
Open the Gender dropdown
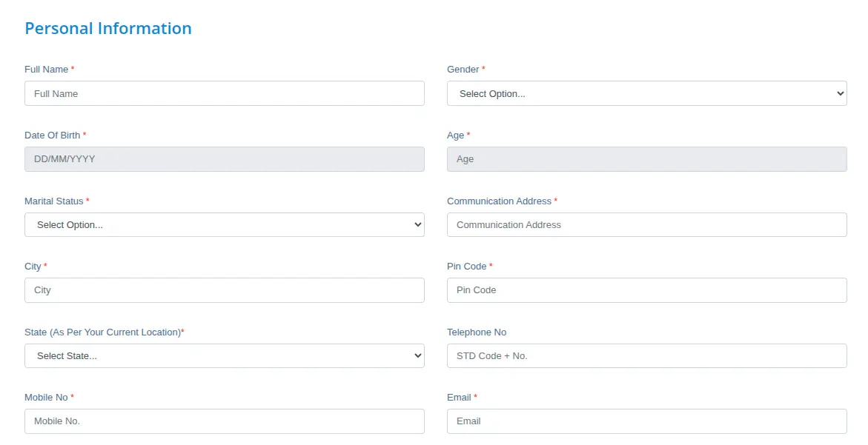[x=646, y=93]
